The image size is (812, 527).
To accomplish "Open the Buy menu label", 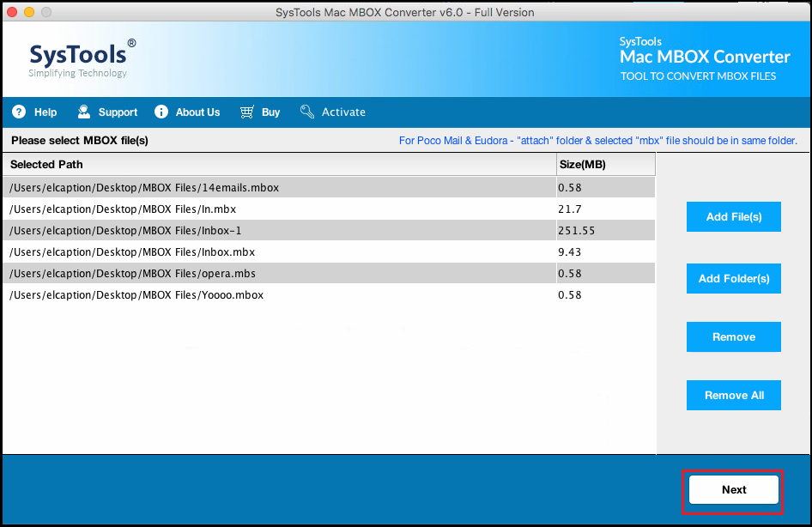I will (x=271, y=112).
